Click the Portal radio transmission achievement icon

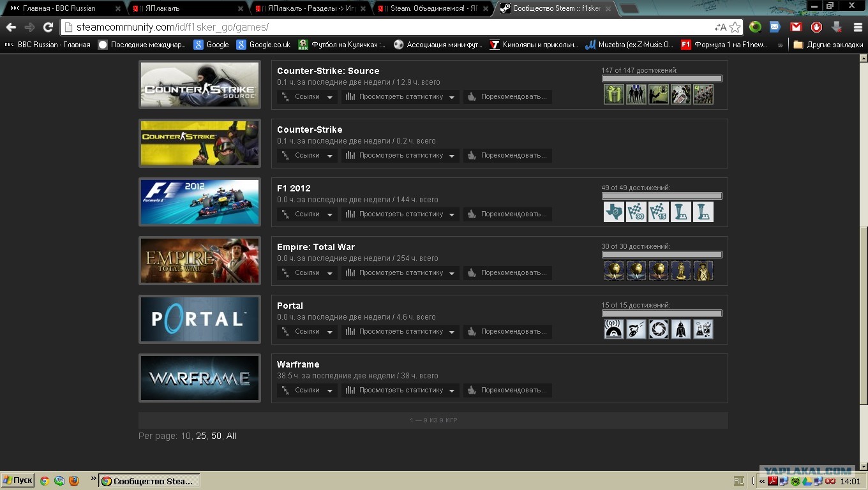614,329
